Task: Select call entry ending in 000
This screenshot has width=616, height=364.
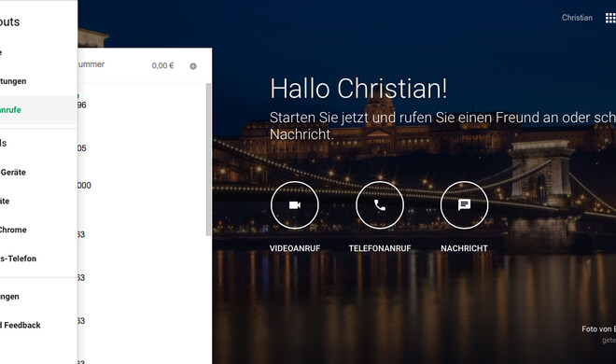Action: pyautogui.click(x=84, y=186)
